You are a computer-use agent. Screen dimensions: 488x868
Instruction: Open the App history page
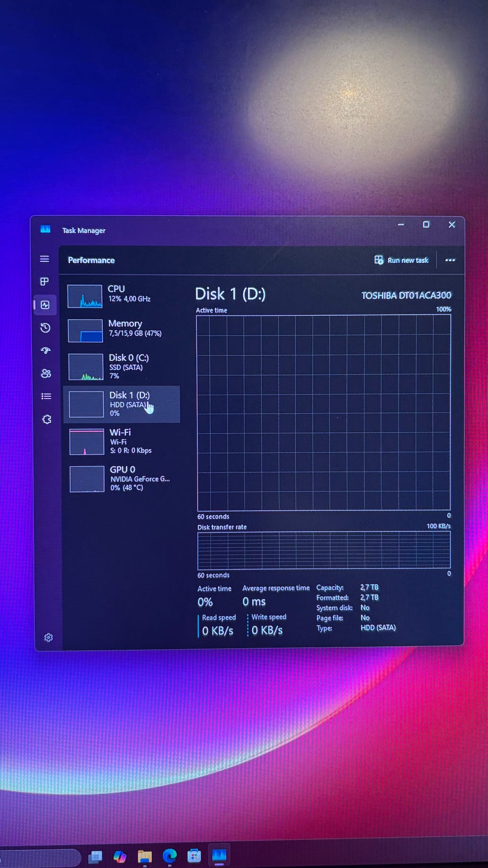pos(45,328)
